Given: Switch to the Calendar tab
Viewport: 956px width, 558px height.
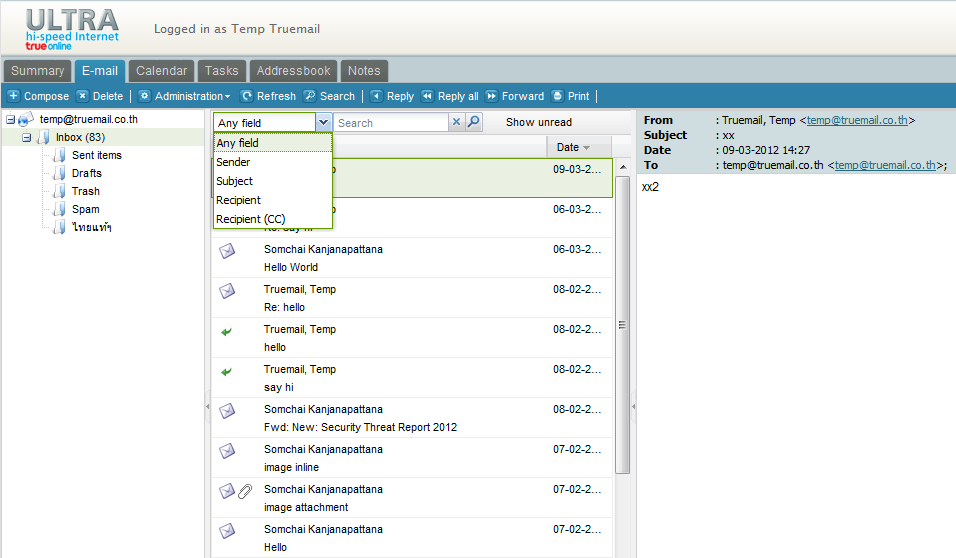Looking at the screenshot, I should (162, 71).
